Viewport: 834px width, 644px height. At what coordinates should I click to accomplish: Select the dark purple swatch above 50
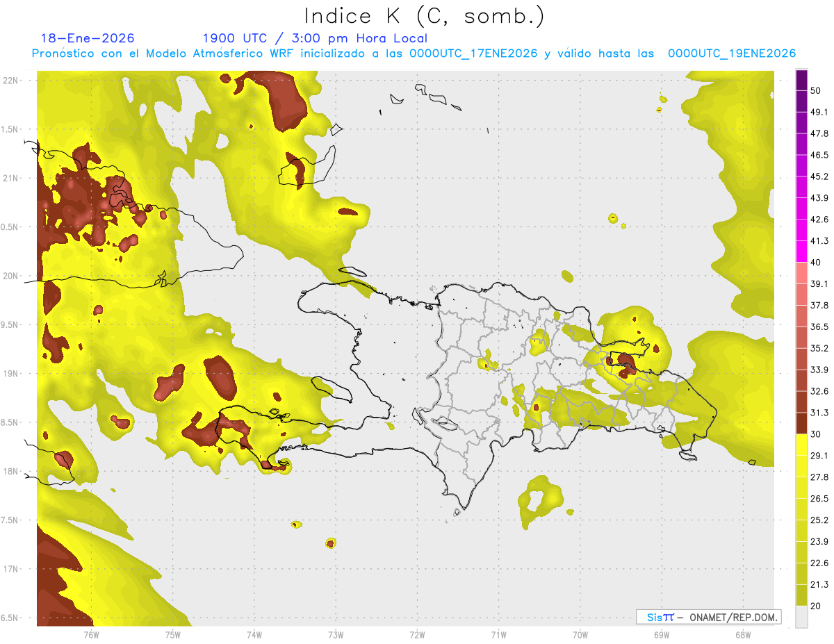802,80
